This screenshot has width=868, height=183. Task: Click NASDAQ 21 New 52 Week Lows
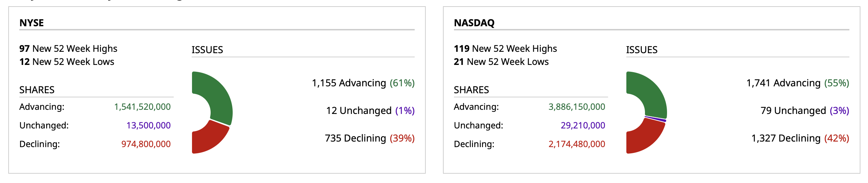tap(501, 62)
